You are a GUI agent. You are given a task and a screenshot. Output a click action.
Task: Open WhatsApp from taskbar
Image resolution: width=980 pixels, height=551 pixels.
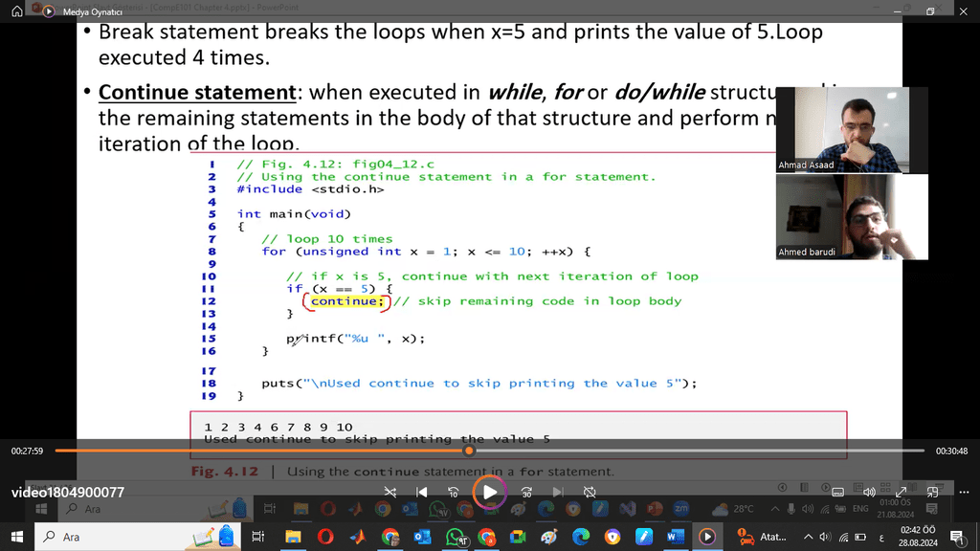455,537
